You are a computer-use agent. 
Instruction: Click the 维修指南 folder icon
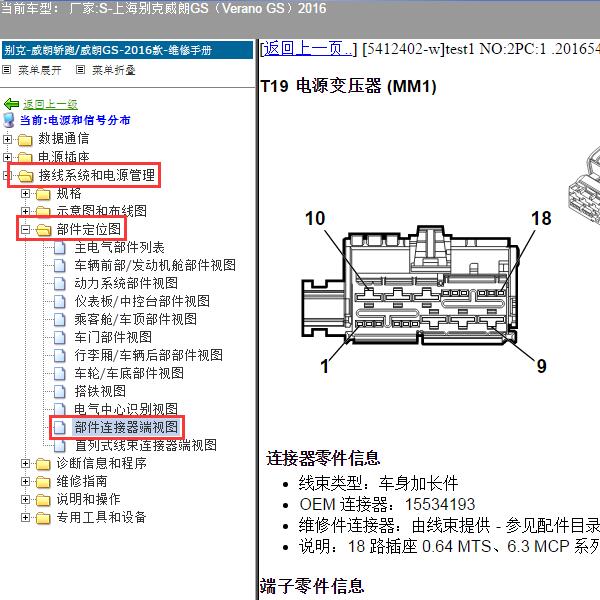(43, 482)
